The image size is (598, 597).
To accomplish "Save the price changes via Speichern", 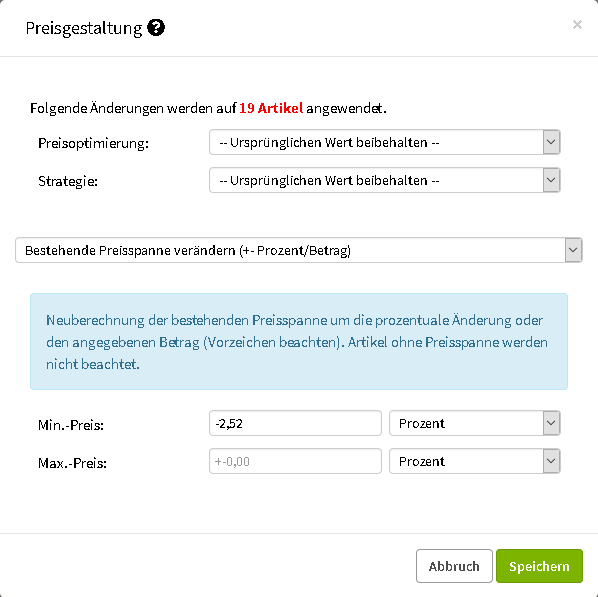I will pyautogui.click(x=539, y=566).
